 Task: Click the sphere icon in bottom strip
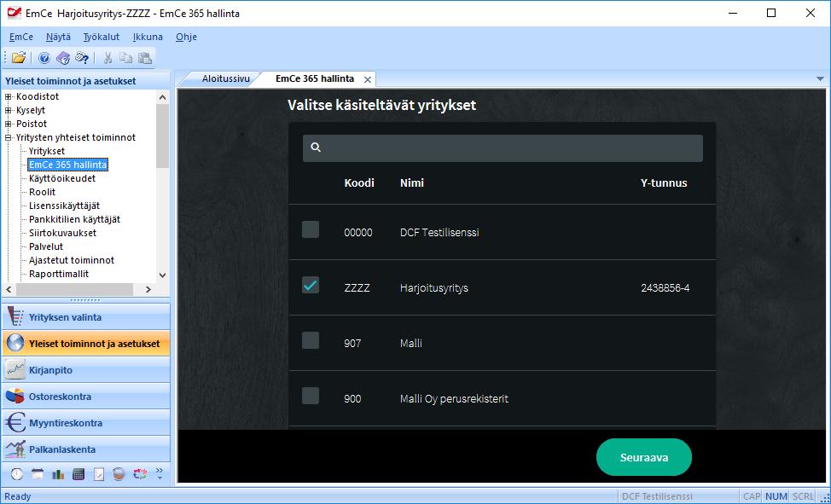pos(119,474)
